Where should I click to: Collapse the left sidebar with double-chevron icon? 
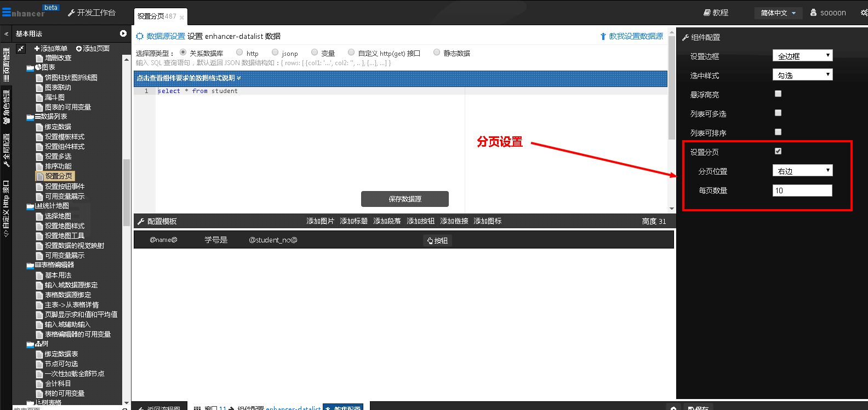click(6, 34)
